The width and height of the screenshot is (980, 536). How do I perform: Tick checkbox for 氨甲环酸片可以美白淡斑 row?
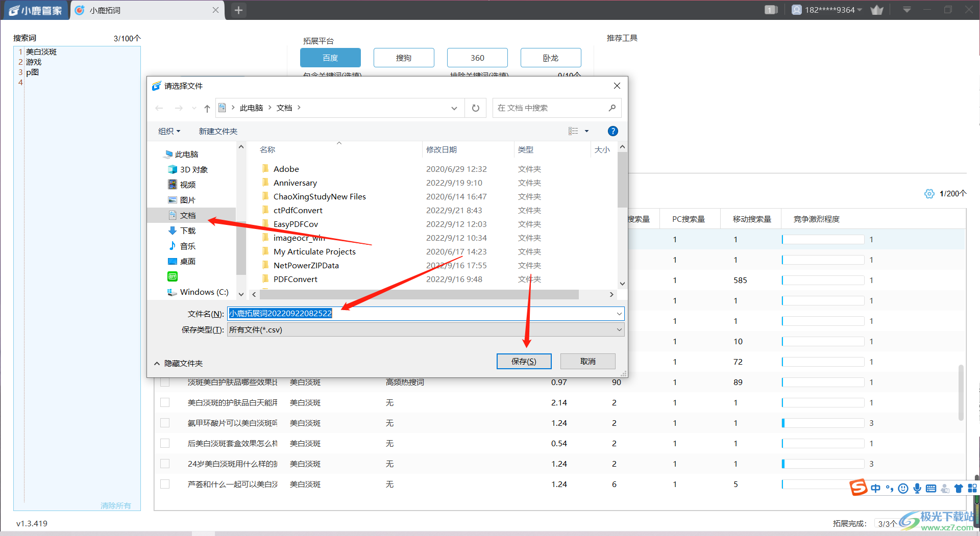point(165,423)
